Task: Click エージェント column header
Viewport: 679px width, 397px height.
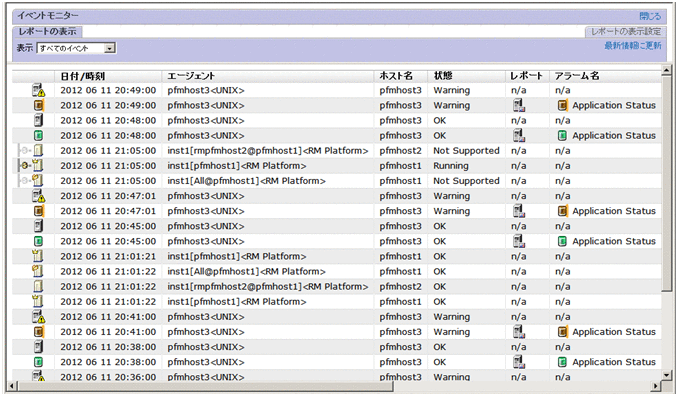Action: pyautogui.click(x=191, y=76)
